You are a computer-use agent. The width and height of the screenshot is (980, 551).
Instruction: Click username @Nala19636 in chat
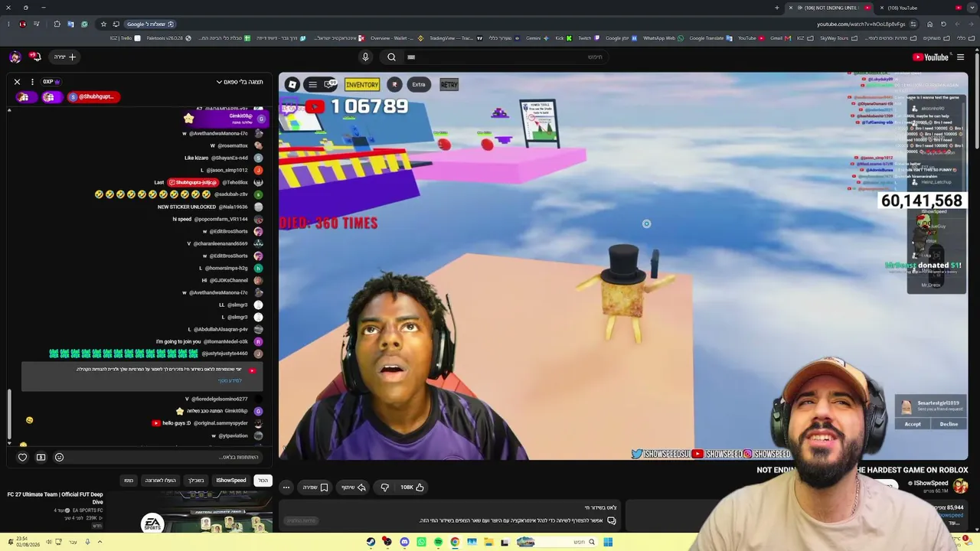pyautogui.click(x=234, y=207)
